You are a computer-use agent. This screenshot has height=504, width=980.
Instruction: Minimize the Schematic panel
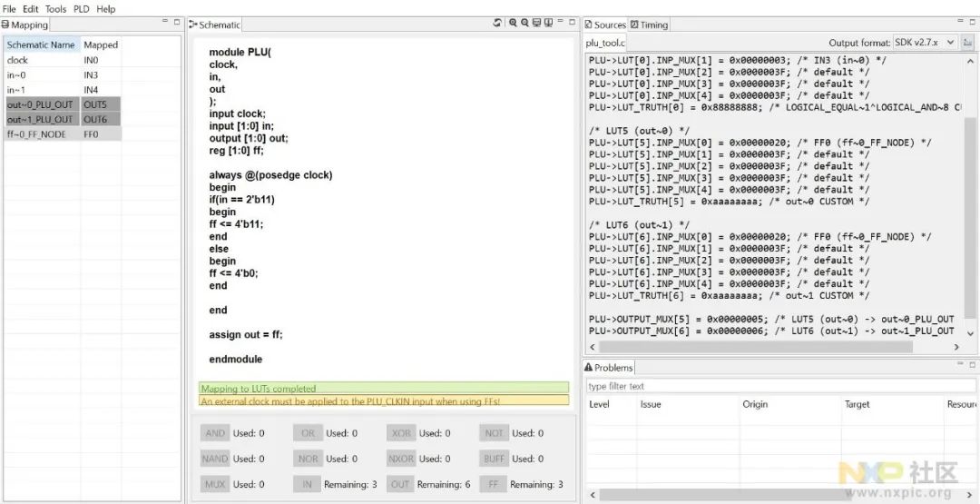coord(560,21)
